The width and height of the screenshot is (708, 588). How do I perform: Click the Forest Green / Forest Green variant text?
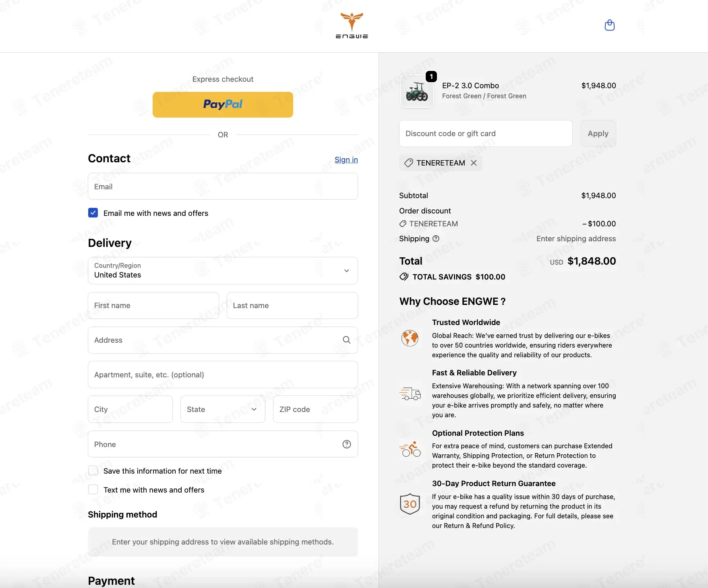pyautogui.click(x=484, y=96)
